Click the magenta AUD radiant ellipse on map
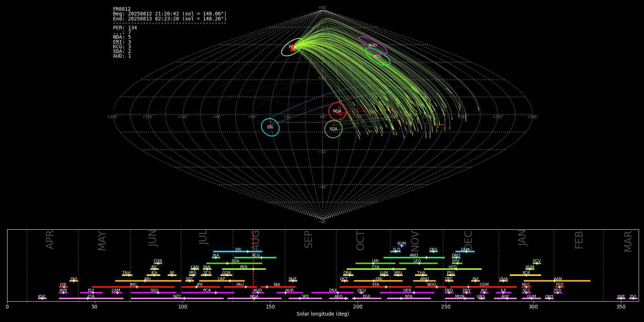Image resolution: width=644 pixels, height=322 pixels. [373, 45]
